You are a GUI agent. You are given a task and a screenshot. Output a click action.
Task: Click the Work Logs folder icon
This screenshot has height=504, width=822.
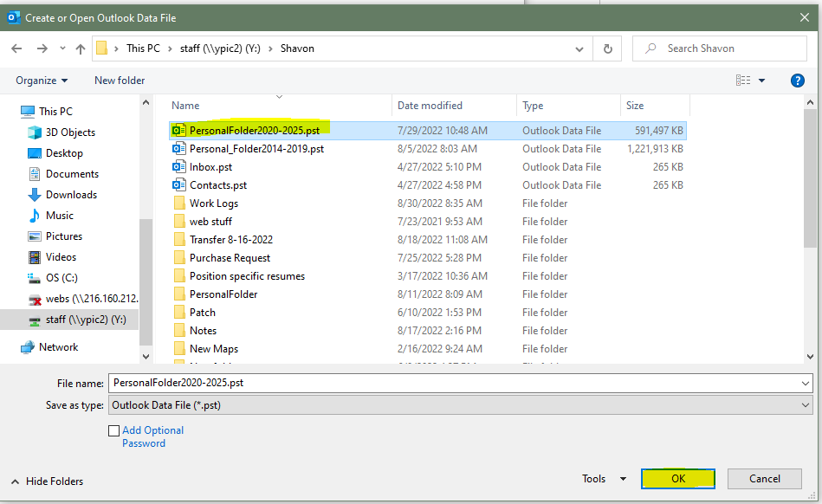[x=179, y=204]
